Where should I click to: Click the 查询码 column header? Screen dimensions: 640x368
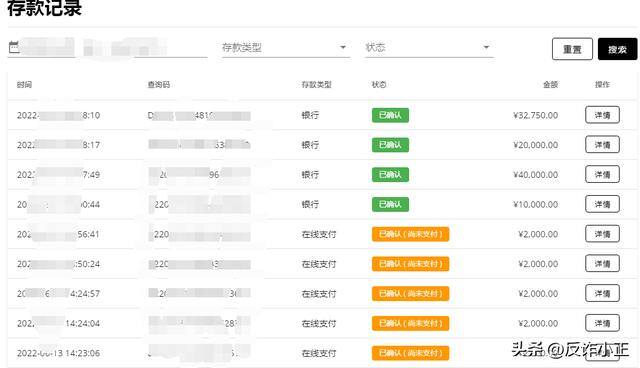158,84
